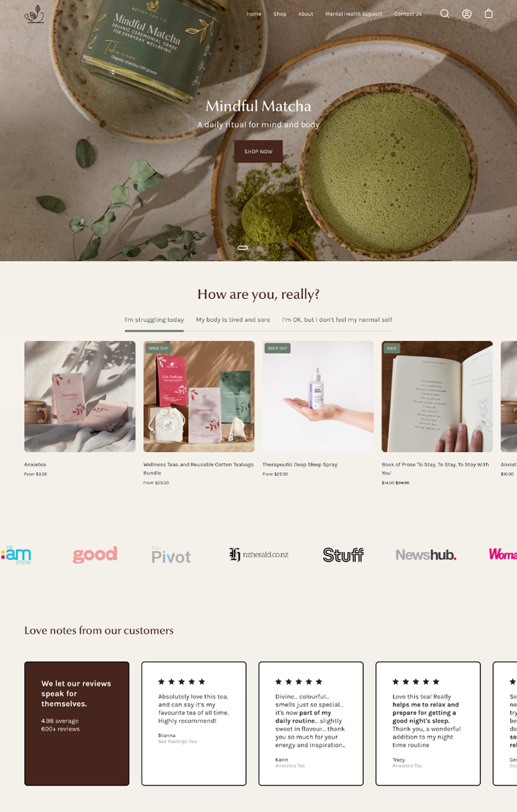517x812 pixels.
Task: Click the nzherald.co.nz logo
Action: tap(258, 554)
